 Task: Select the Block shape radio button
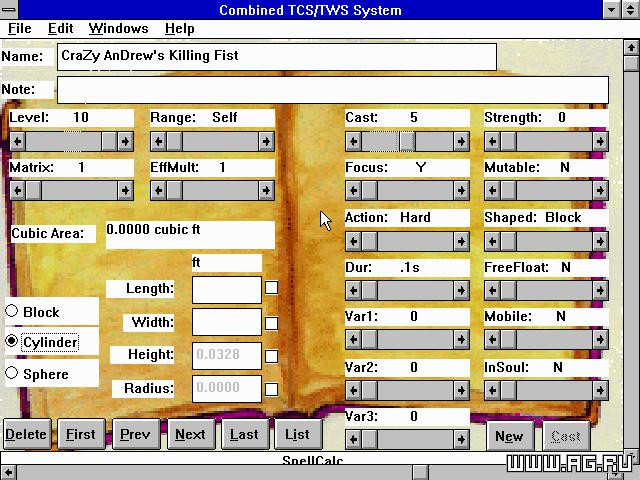tap(11, 311)
